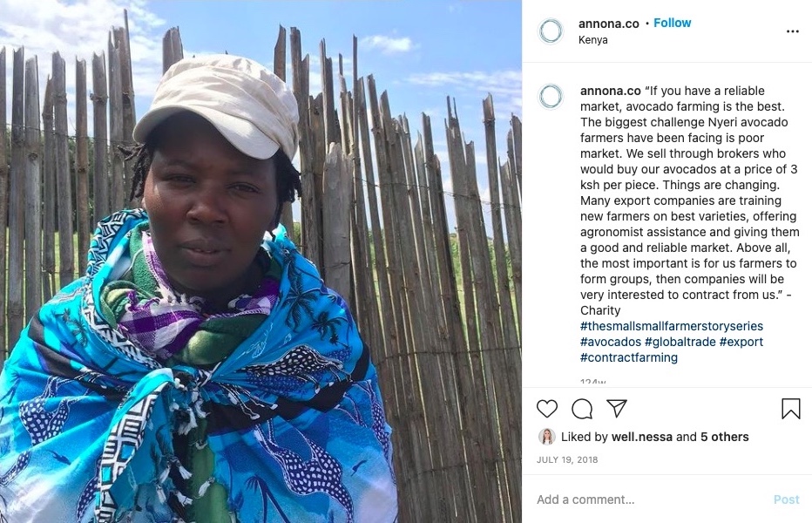Open annona.co avatar beside the caption
Viewport: 812px width, 523px height.
click(551, 97)
